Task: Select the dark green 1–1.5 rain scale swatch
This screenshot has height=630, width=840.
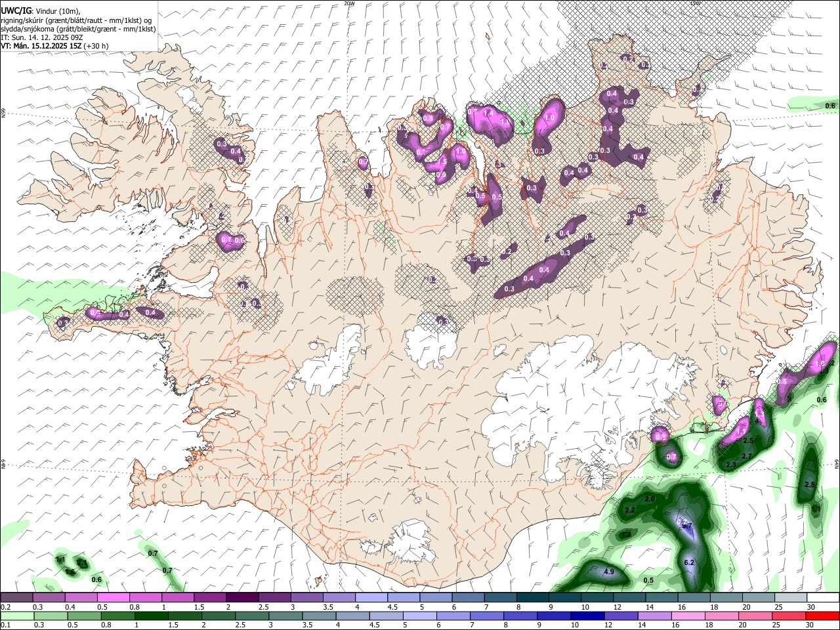Action: coord(152,616)
